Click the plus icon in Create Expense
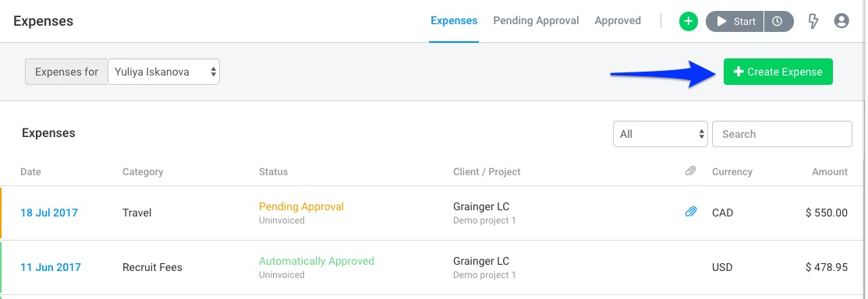868x299 pixels. click(x=739, y=72)
